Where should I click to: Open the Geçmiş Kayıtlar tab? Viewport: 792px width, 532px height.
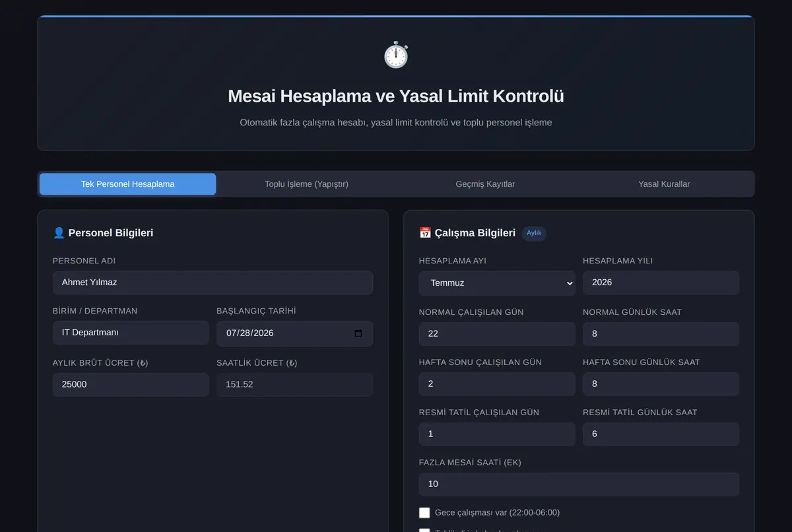485,184
